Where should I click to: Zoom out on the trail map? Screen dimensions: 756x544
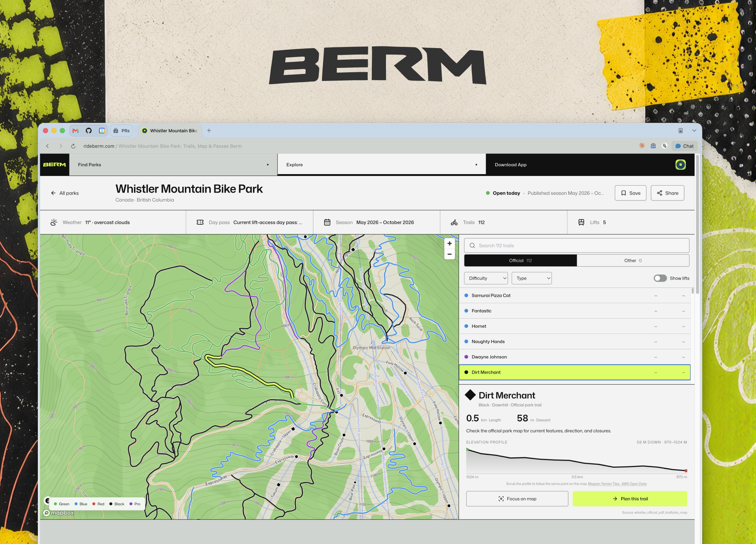click(x=450, y=254)
